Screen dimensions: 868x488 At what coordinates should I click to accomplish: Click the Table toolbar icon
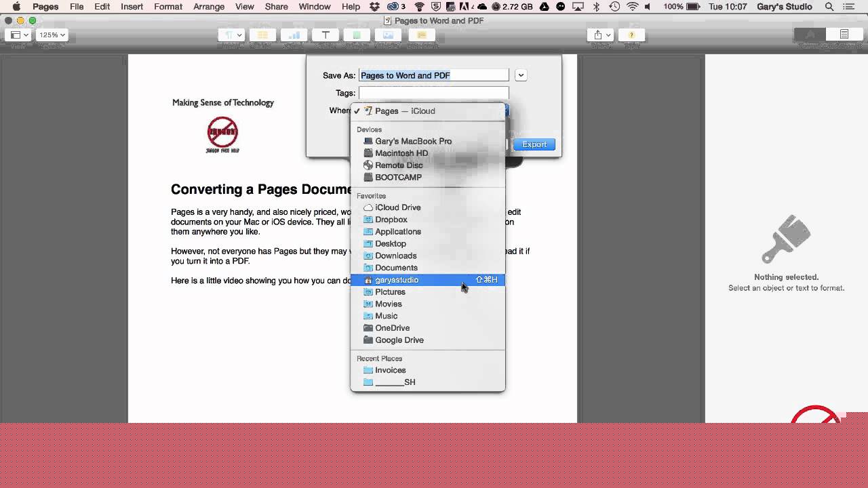pos(262,35)
